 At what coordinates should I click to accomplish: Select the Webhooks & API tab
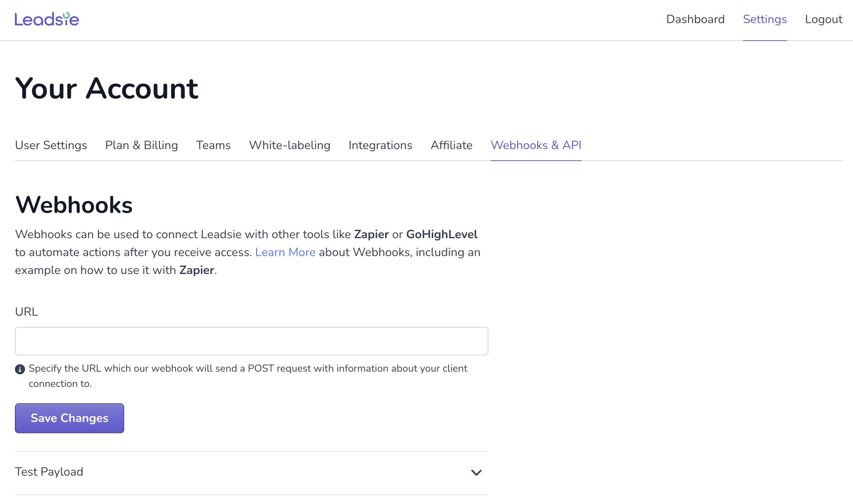point(536,145)
